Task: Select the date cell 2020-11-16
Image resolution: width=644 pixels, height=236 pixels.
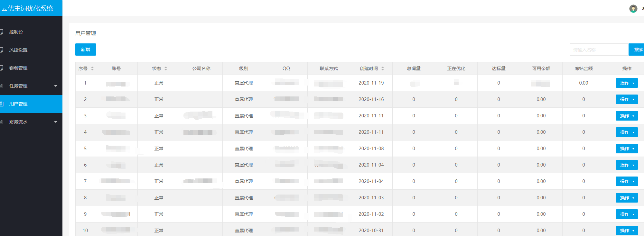Action: pyautogui.click(x=371, y=99)
